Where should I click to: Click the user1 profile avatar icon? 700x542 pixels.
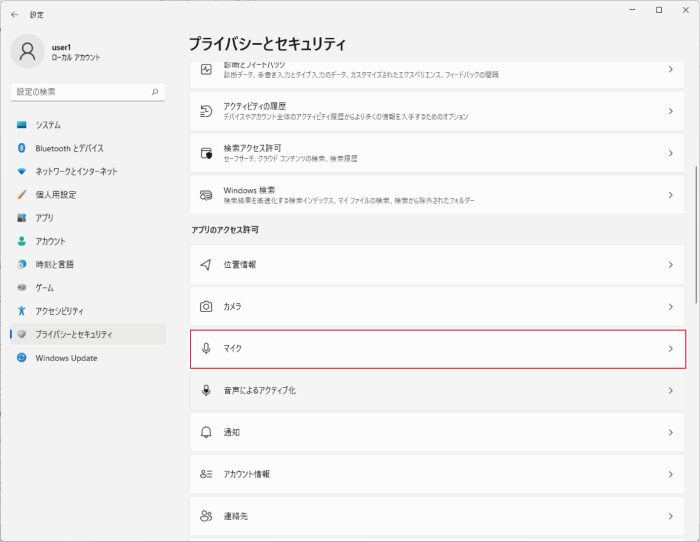point(27,51)
